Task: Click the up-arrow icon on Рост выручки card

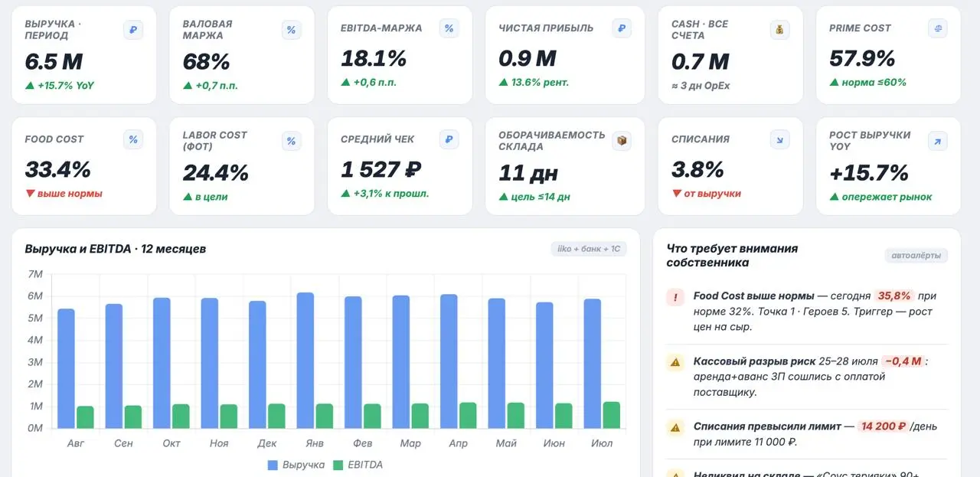Action: coord(938,141)
